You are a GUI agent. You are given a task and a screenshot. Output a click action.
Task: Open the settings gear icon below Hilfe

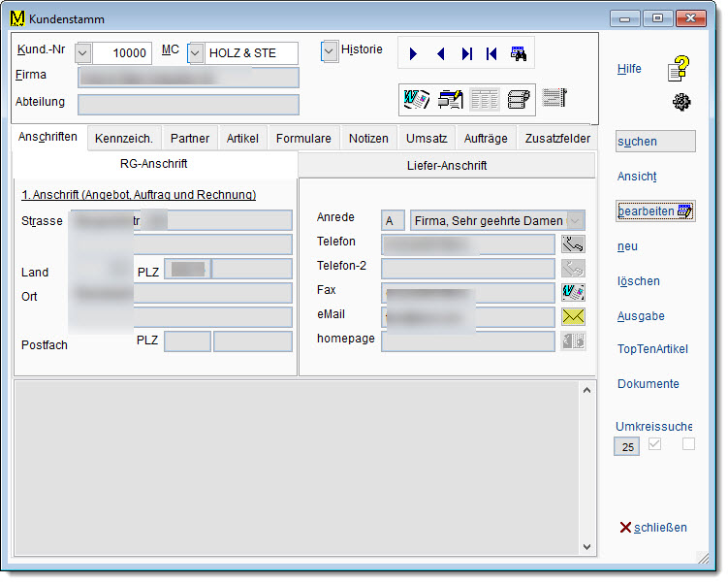680,101
